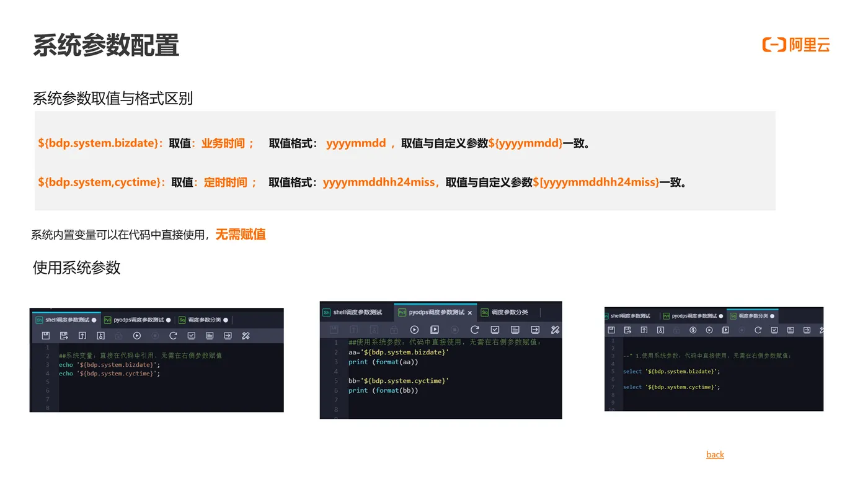Click the advanced-run icon in the SQL editor toolbar
The image size is (868, 489).
(725, 330)
